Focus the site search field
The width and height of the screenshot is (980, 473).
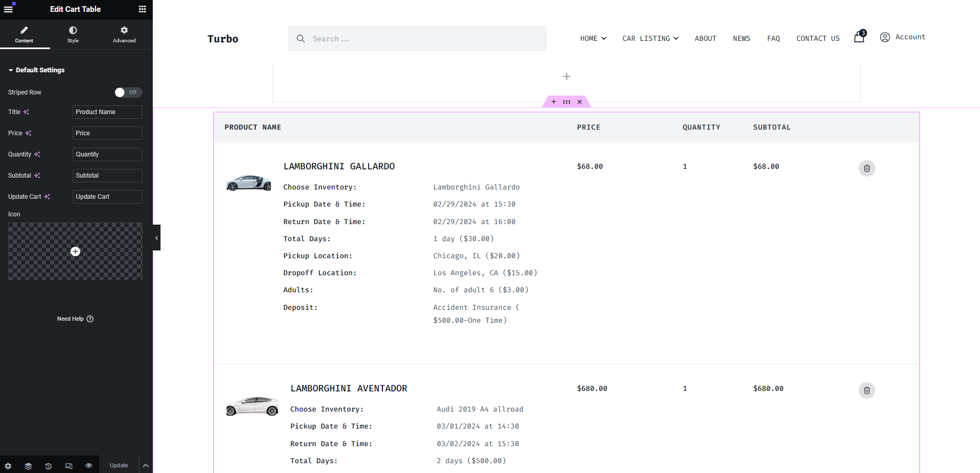click(417, 39)
